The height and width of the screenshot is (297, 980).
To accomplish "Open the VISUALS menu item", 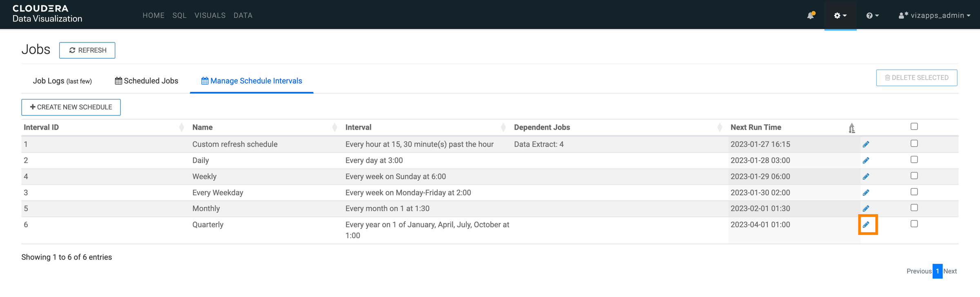I will point(210,16).
